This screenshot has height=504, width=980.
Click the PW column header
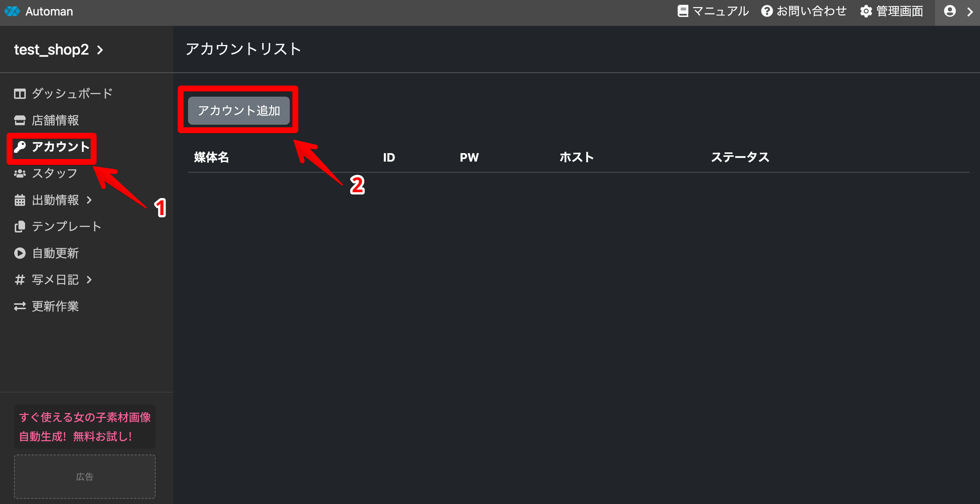point(469,157)
